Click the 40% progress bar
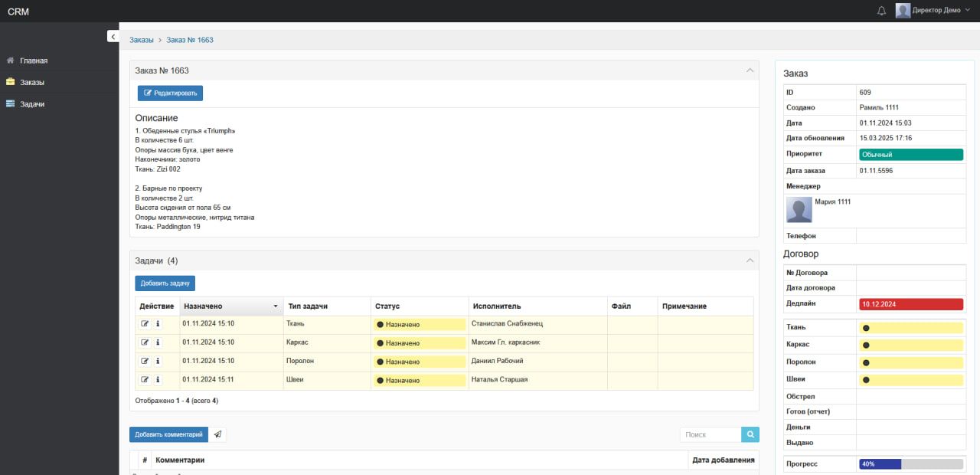The image size is (980, 475). [x=911, y=464]
